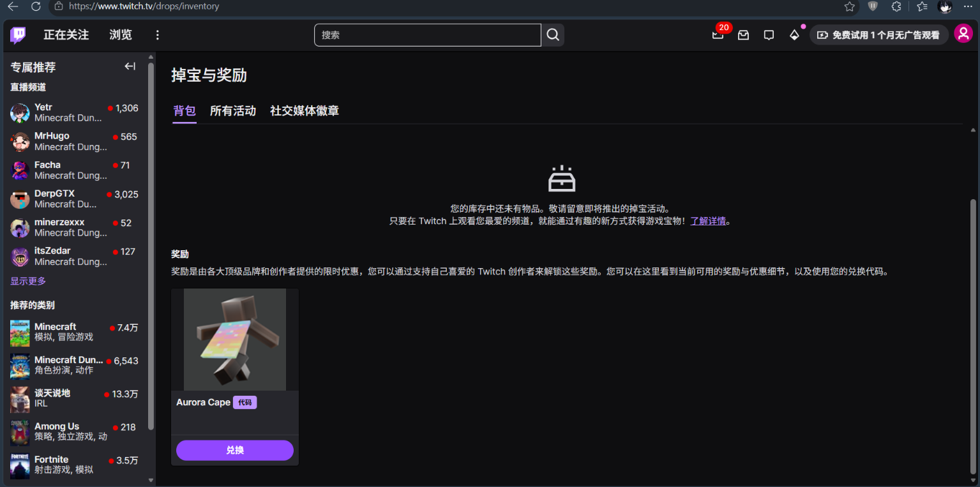Click the 免费试用1个月无广告观看 button
Screen dimensions: 980x487
click(x=879, y=35)
